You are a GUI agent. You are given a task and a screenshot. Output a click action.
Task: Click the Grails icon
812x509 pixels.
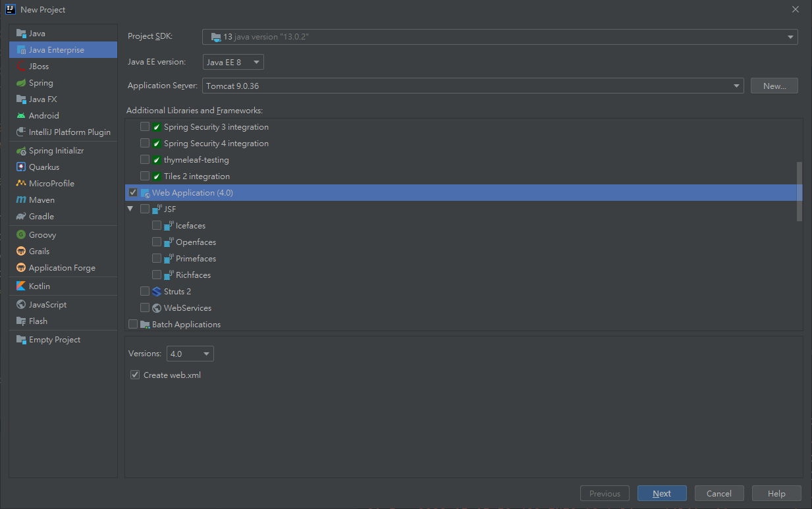(21, 252)
